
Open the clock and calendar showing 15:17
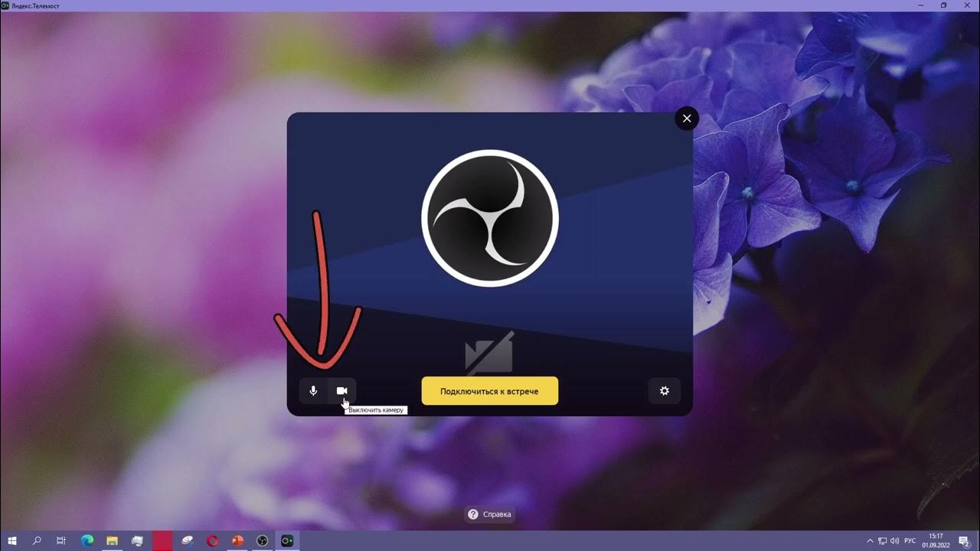[936, 541]
